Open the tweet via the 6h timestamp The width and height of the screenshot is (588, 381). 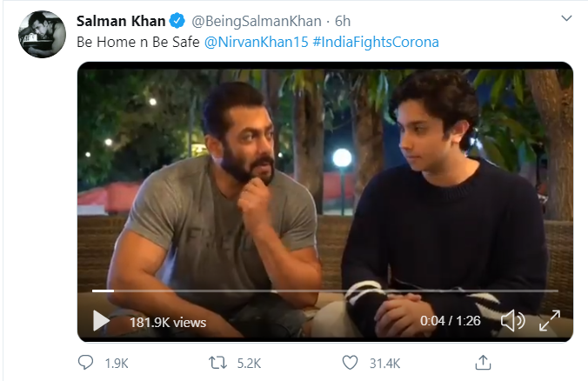[343, 20]
